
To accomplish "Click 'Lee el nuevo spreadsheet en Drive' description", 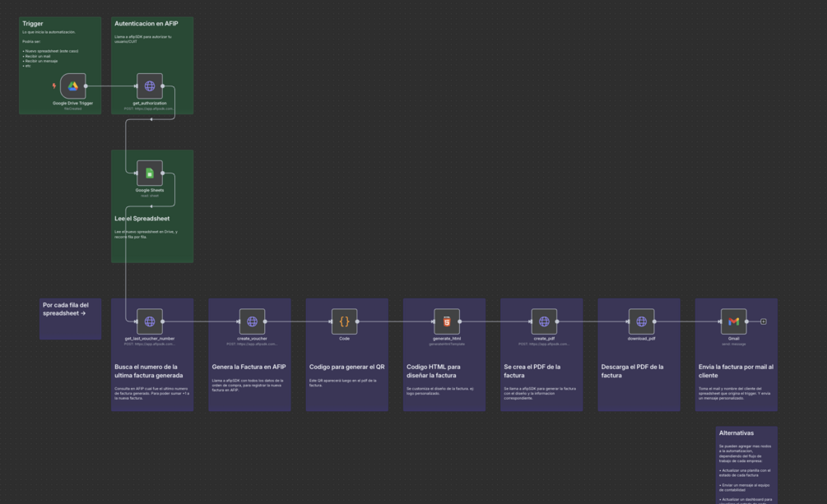I will tap(146, 234).
